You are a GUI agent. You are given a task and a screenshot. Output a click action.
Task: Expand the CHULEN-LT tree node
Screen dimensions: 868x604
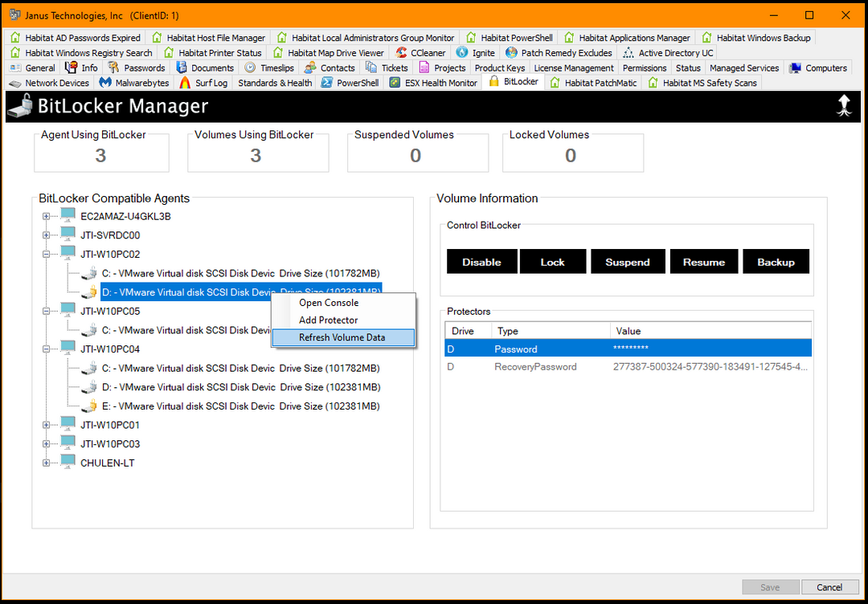tap(46, 463)
